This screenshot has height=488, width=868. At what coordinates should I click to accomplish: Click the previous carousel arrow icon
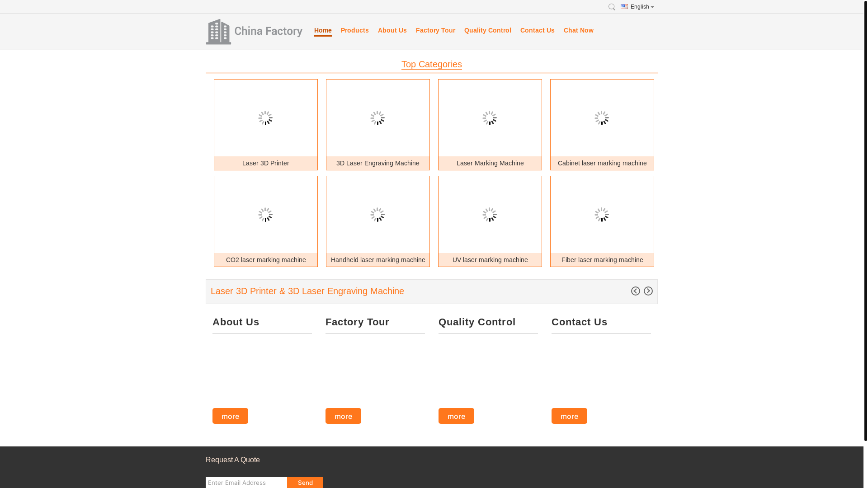click(x=636, y=291)
